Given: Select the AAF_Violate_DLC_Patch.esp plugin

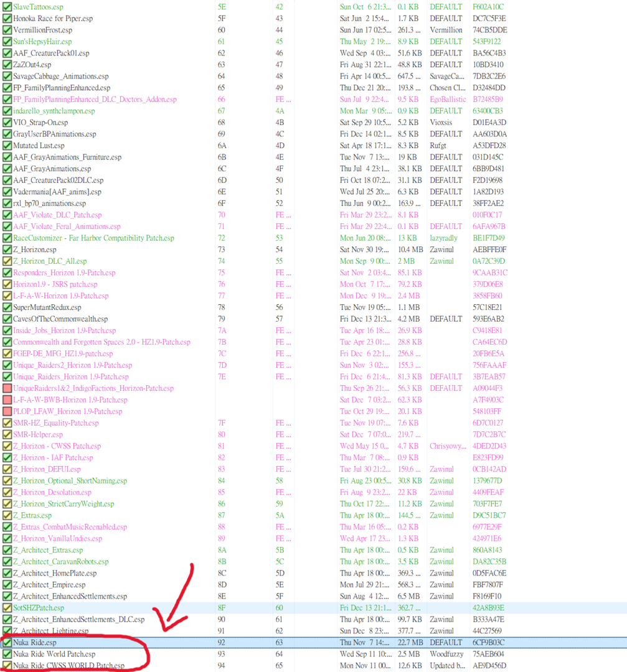Looking at the screenshot, I should tap(57, 215).
